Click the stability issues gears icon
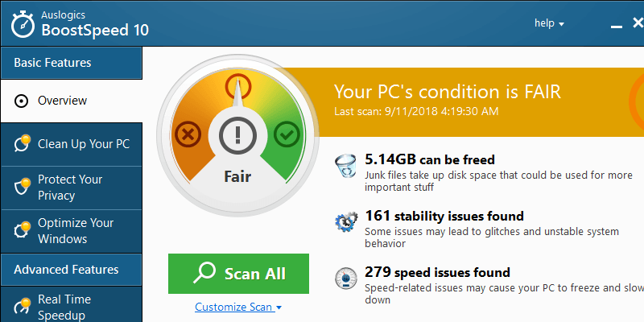This screenshot has width=644, height=322. pyautogui.click(x=346, y=222)
